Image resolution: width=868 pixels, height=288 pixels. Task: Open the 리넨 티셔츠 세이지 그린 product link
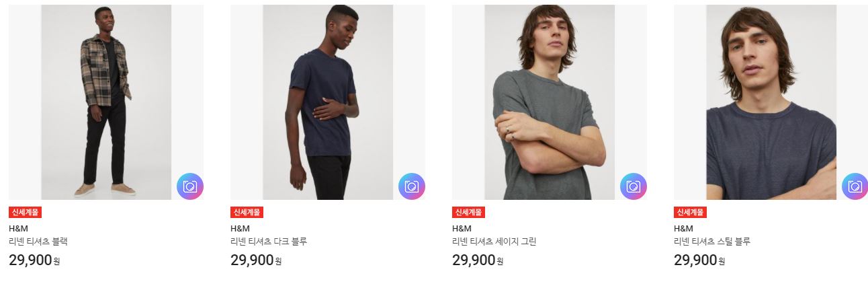point(494,242)
